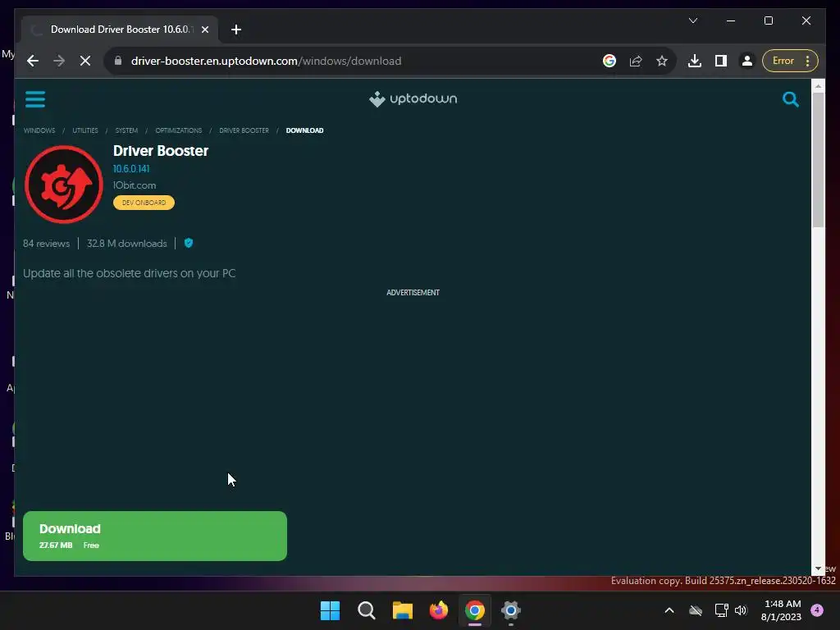Show hidden system tray icons
Screen dimensions: 840x630
click(669, 610)
